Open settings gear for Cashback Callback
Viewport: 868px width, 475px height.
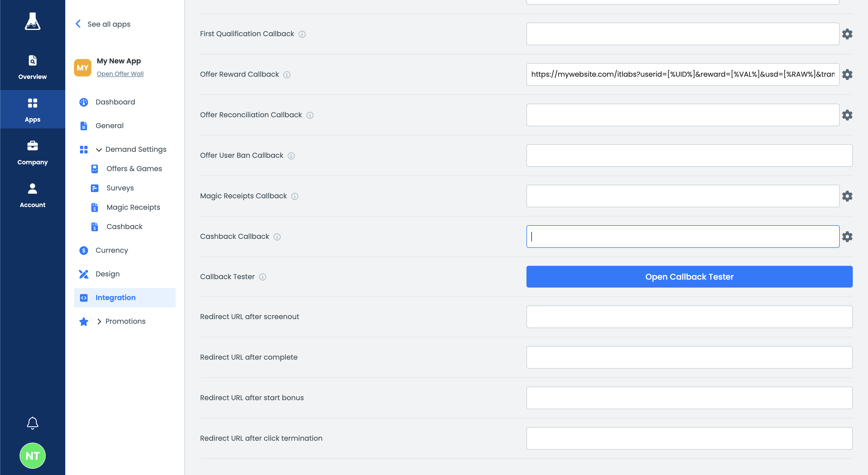(x=847, y=236)
